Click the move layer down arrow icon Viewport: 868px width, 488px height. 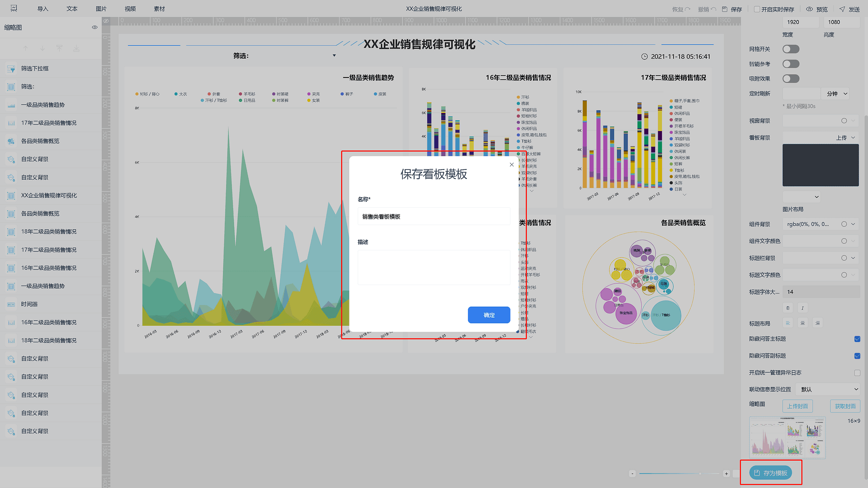coord(42,48)
